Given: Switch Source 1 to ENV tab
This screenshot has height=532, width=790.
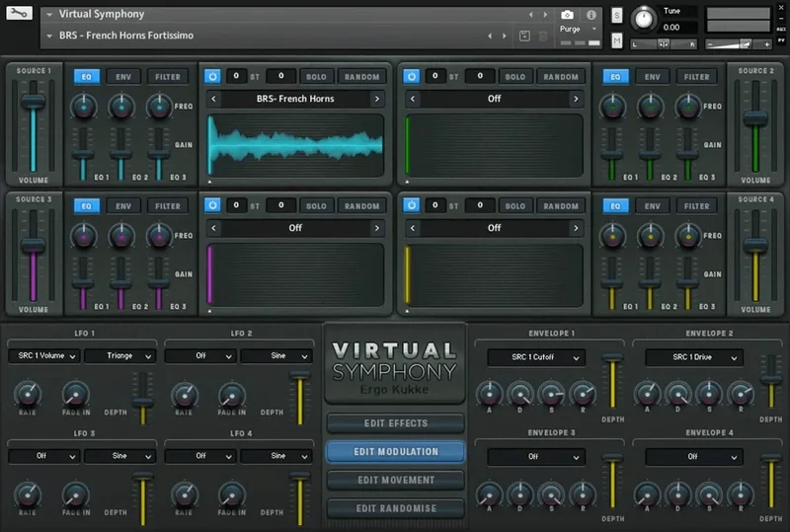Looking at the screenshot, I should pyautogui.click(x=123, y=77).
